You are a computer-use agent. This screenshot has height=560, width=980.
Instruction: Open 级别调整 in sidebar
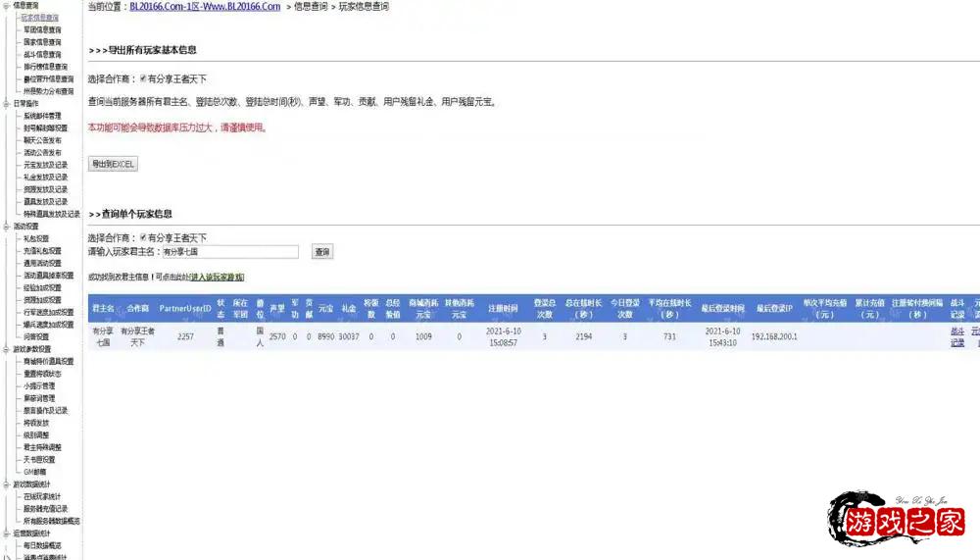click(36, 434)
